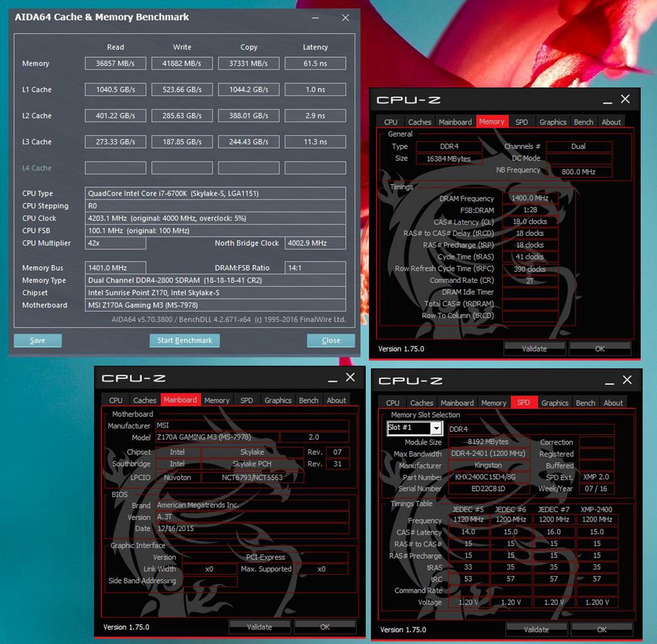Open Caches tab in Memory CPU-Z window
Screen dimensions: 657x644
pyautogui.click(x=420, y=122)
